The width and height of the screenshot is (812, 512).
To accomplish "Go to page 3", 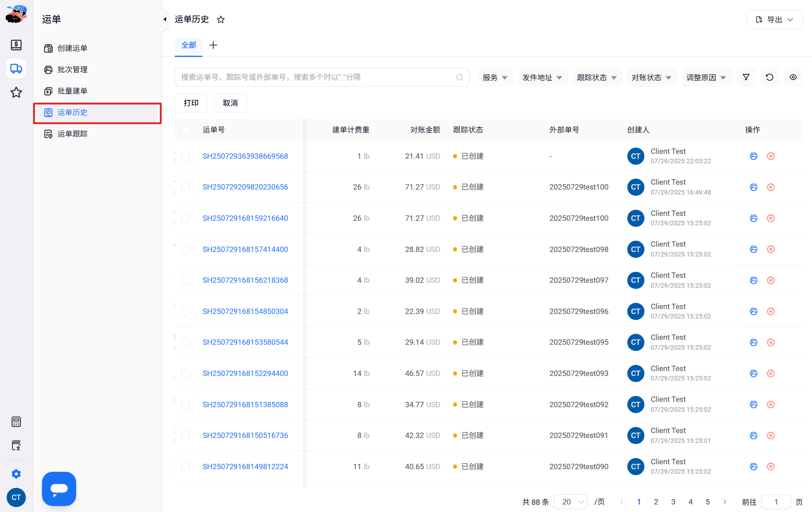I will [673, 502].
